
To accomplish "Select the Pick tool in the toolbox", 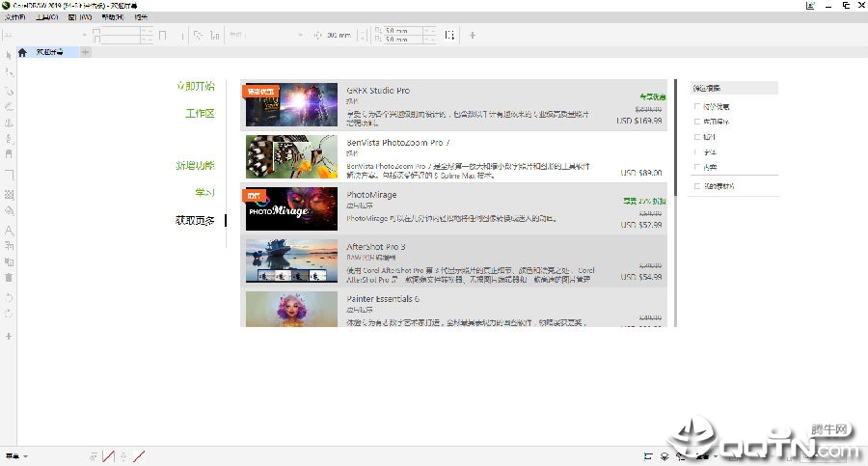I will coord(9,55).
